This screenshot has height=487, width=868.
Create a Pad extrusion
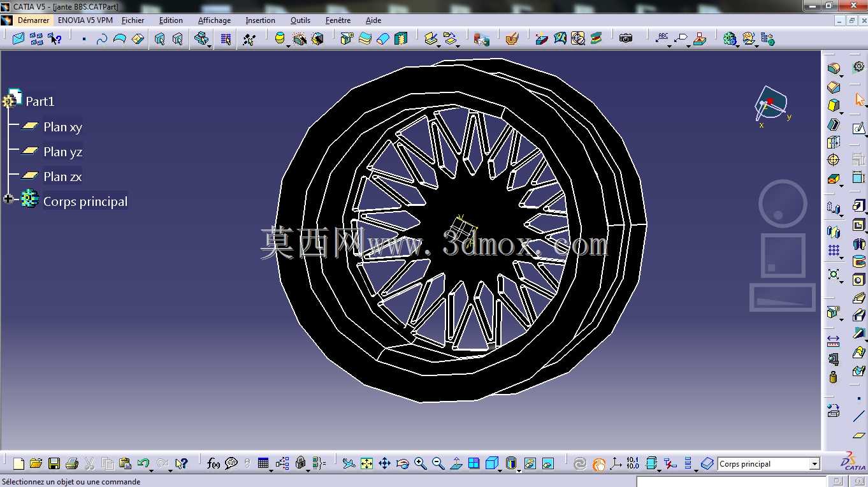pyautogui.click(x=858, y=205)
